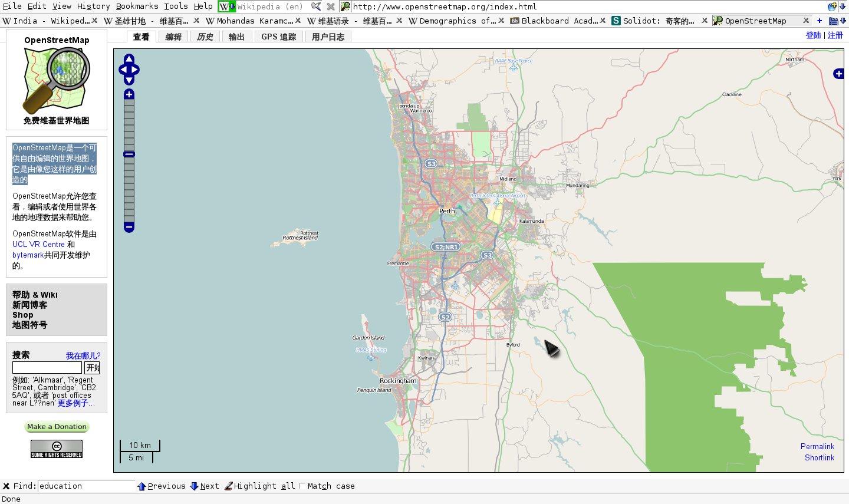
Task: Click the Highlight all marker icon
Action: 228,486
